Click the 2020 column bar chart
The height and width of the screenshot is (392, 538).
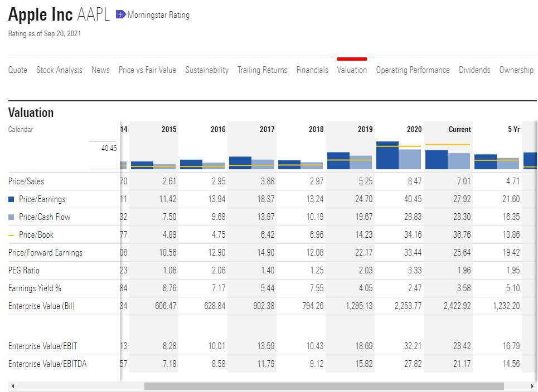coord(399,155)
